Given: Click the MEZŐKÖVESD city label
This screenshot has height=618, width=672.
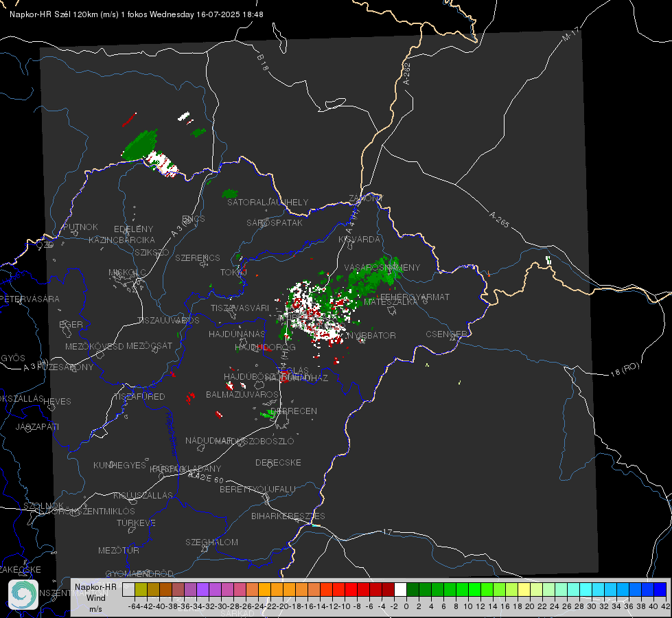Looking at the screenshot, I should [x=94, y=346].
